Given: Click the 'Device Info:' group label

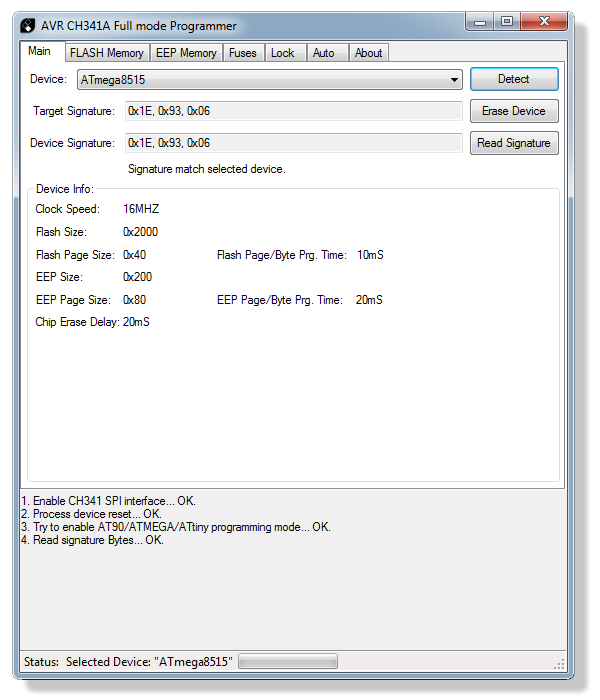Looking at the screenshot, I should pyautogui.click(x=65, y=189).
